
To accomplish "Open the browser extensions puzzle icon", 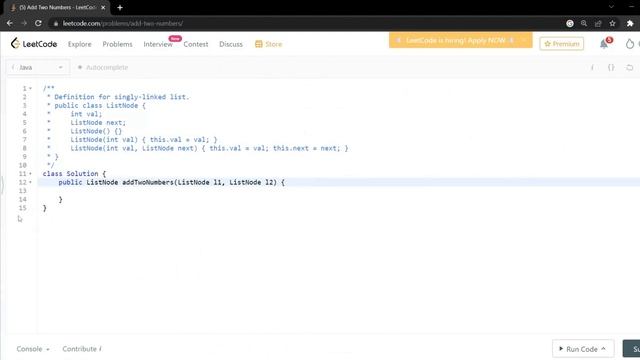I will (630, 24).
